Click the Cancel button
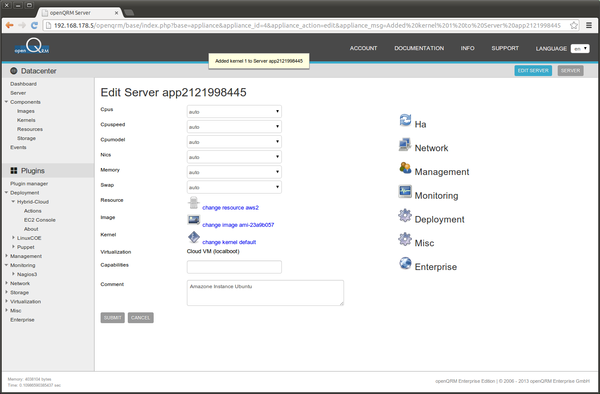 [140, 317]
